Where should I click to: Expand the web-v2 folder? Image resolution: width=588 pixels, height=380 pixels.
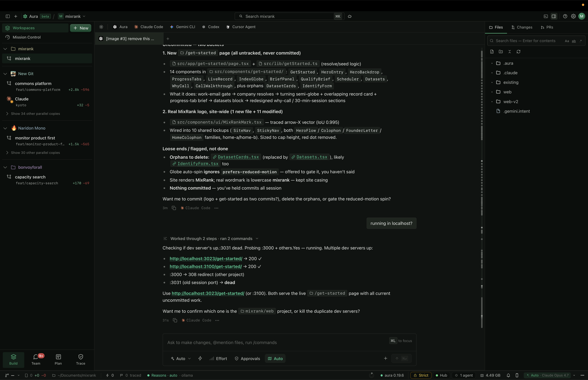tap(511, 102)
